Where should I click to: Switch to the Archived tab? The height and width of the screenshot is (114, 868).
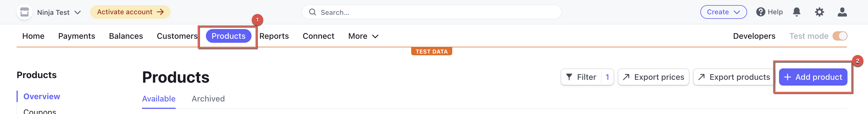208,99
